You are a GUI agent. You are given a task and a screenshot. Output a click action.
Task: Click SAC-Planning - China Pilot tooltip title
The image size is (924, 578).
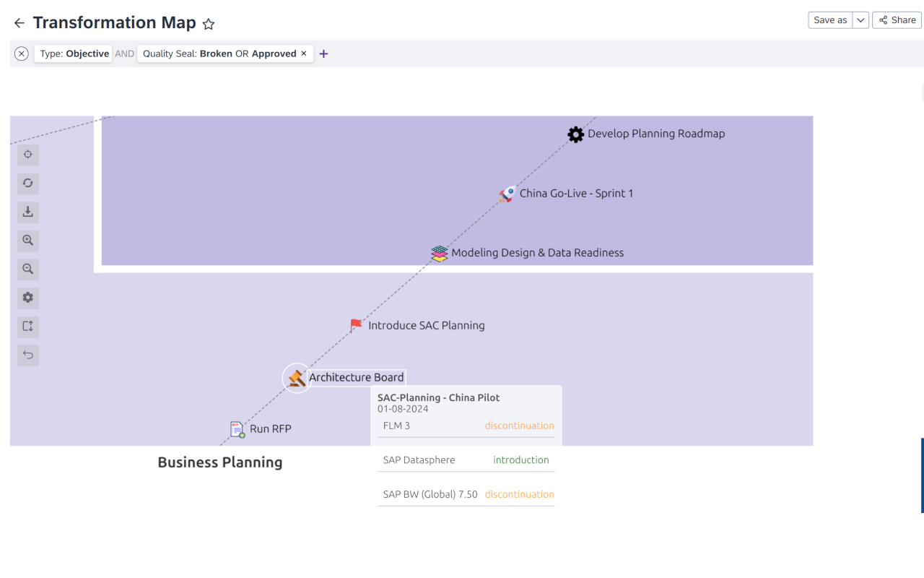click(439, 397)
